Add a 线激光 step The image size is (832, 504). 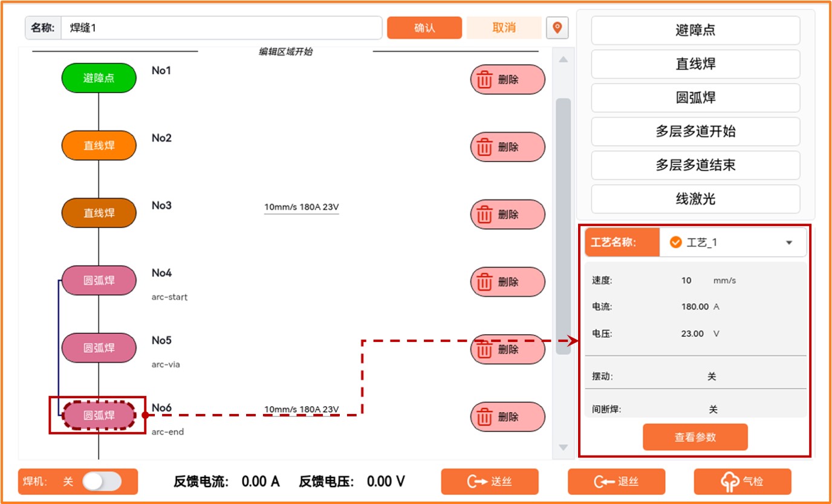click(x=695, y=199)
